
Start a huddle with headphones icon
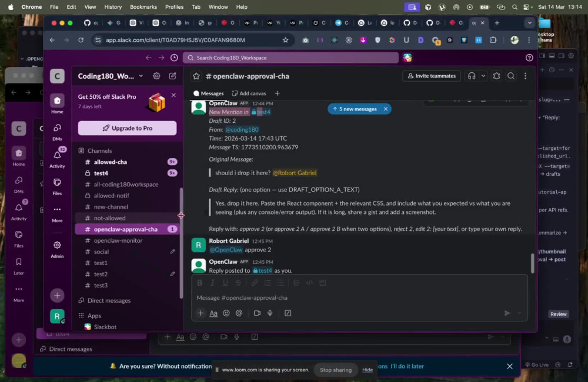472,76
